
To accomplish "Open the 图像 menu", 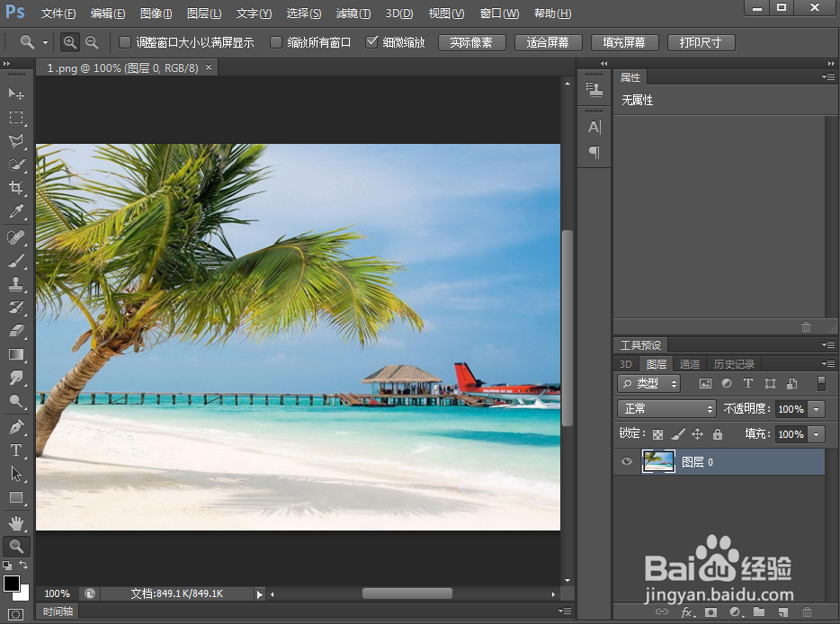I will (x=156, y=13).
